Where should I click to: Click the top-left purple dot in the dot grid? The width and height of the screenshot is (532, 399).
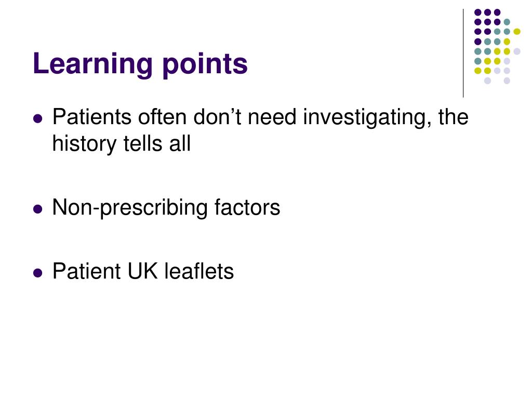[x=478, y=12]
